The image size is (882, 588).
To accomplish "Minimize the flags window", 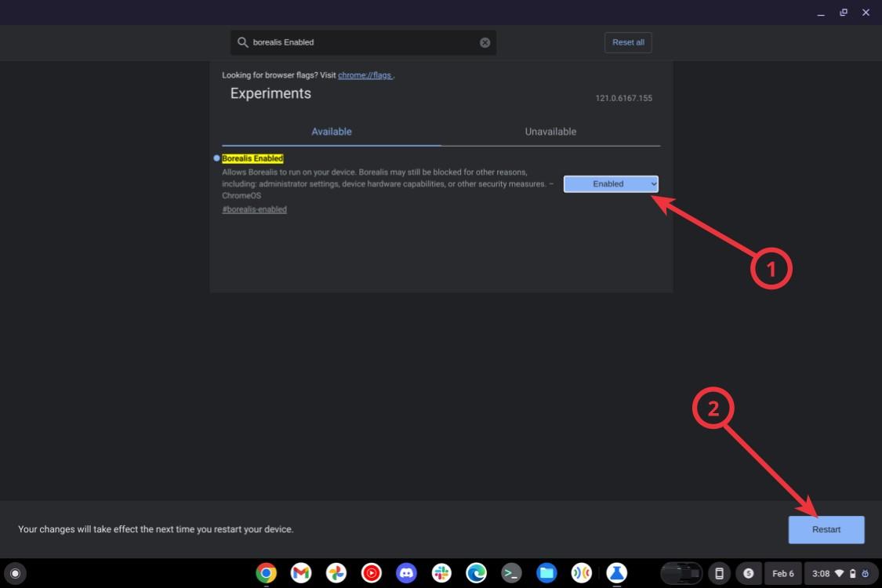I will pyautogui.click(x=821, y=13).
